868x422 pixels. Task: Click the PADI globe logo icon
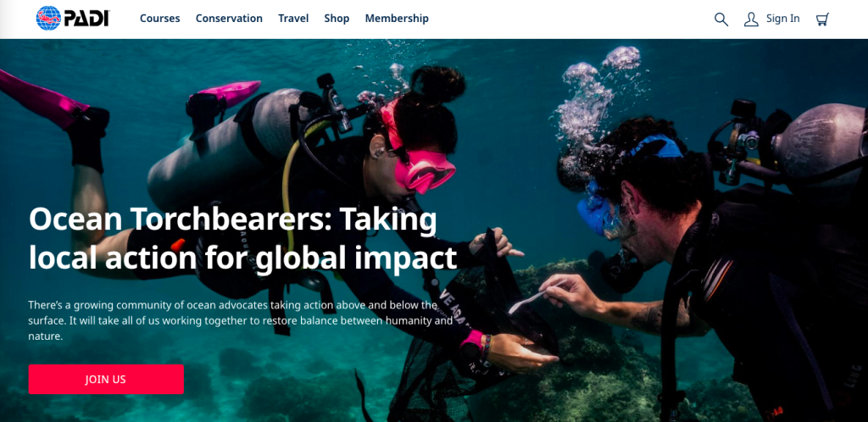48,19
